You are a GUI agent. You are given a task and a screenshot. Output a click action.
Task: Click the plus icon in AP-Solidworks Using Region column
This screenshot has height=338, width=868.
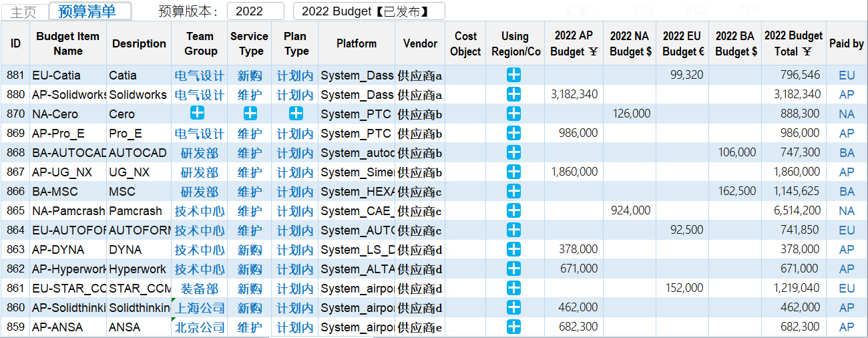click(513, 95)
